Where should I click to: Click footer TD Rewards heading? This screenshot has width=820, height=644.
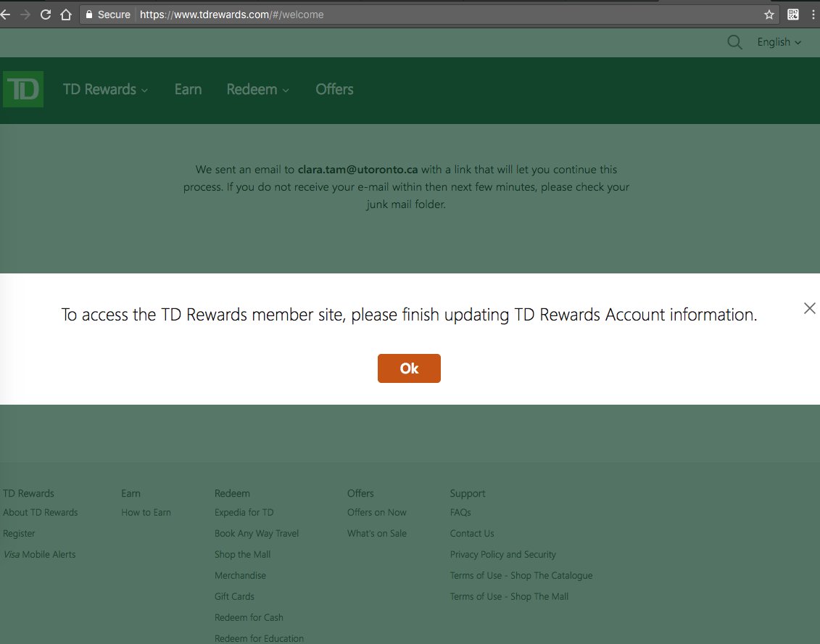(28, 493)
